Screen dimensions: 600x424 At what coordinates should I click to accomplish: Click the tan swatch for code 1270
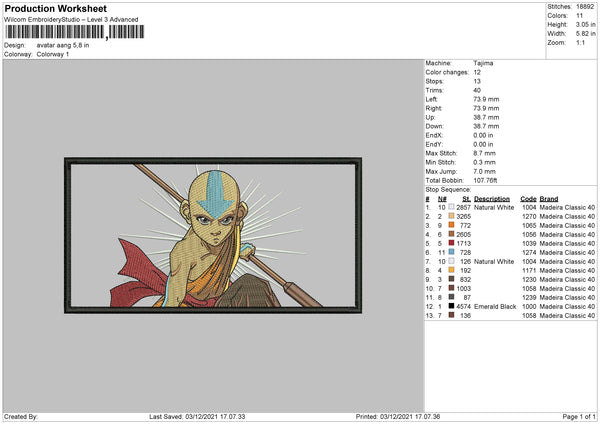coord(452,216)
